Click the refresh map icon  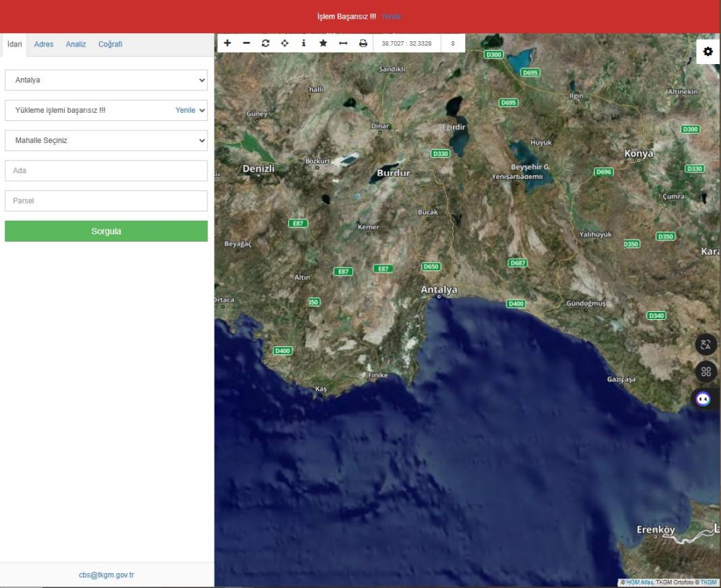click(x=265, y=43)
